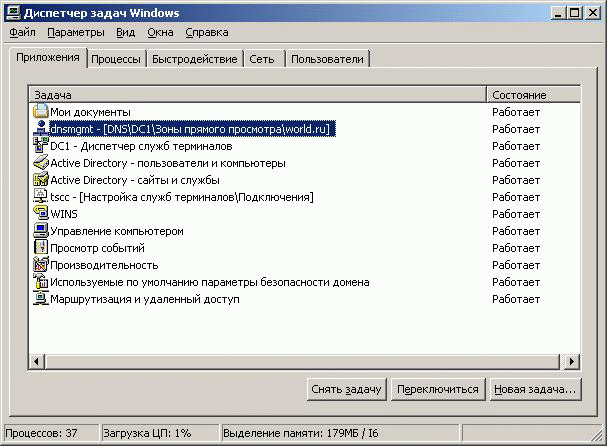Click Active Directory users and computers icon
Image resolution: width=607 pixels, height=446 pixels.
point(41,163)
